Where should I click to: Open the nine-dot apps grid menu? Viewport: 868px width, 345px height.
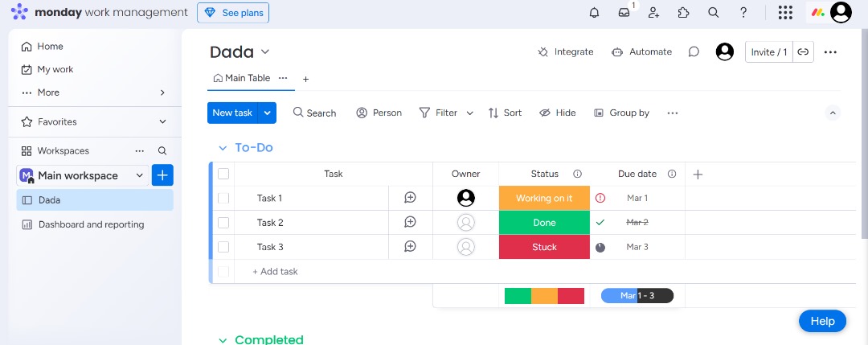click(785, 12)
